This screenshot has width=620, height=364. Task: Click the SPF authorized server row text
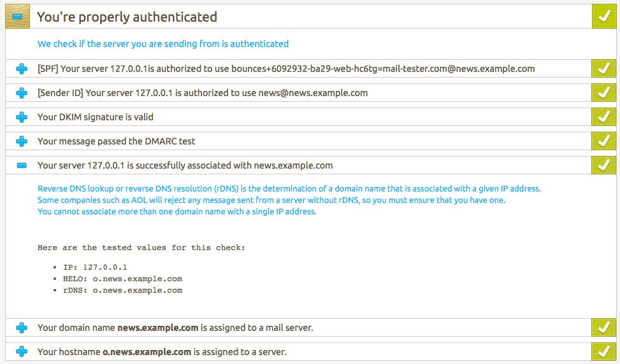click(286, 69)
